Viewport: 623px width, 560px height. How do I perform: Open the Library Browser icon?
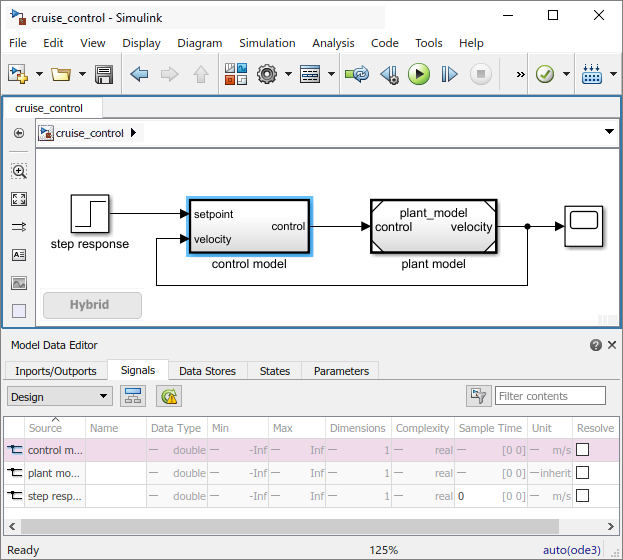click(x=236, y=74)
